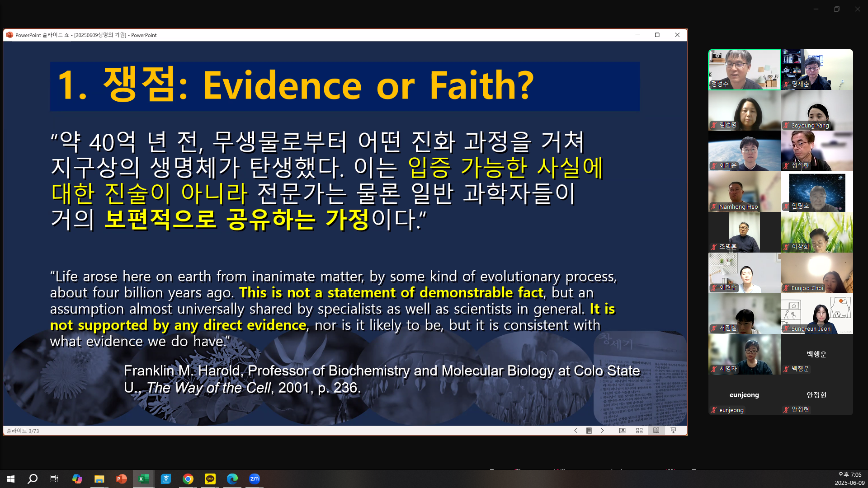The height and width of the screenshot is (488, 868).
Task: Open Task View on taskbar
Action: point(54,479)
